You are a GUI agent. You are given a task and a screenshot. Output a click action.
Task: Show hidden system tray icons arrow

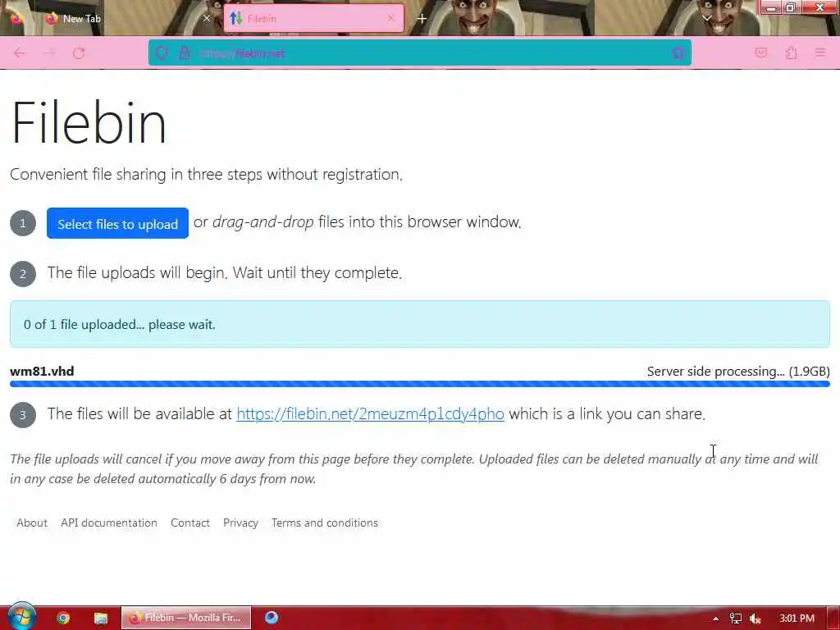point(715,619)
